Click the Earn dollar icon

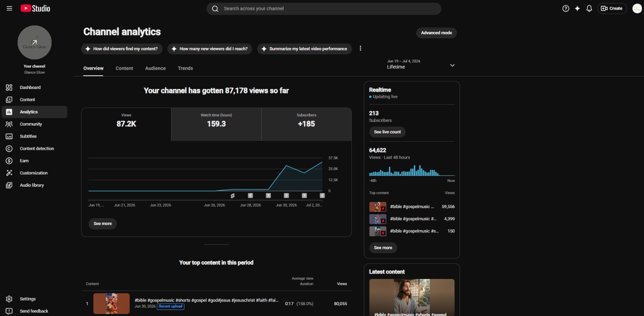9,161
